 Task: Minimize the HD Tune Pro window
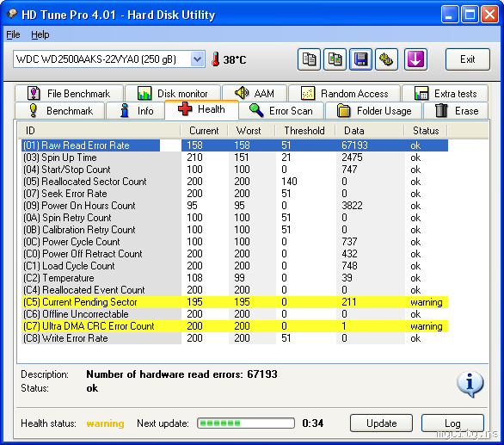449,15
